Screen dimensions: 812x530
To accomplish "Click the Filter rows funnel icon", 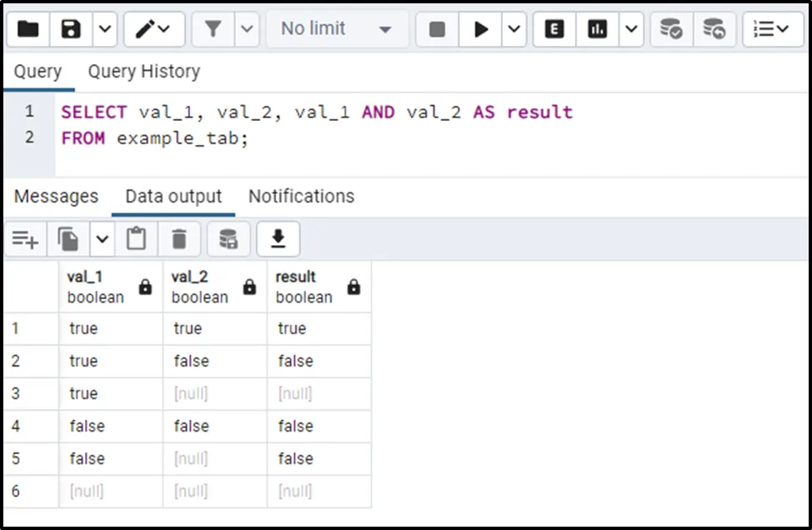I will (213, 29).
